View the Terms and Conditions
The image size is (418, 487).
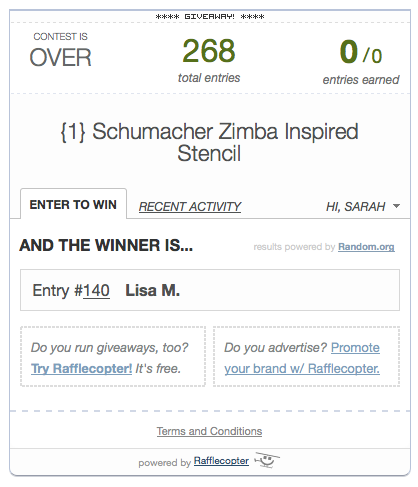209,431
